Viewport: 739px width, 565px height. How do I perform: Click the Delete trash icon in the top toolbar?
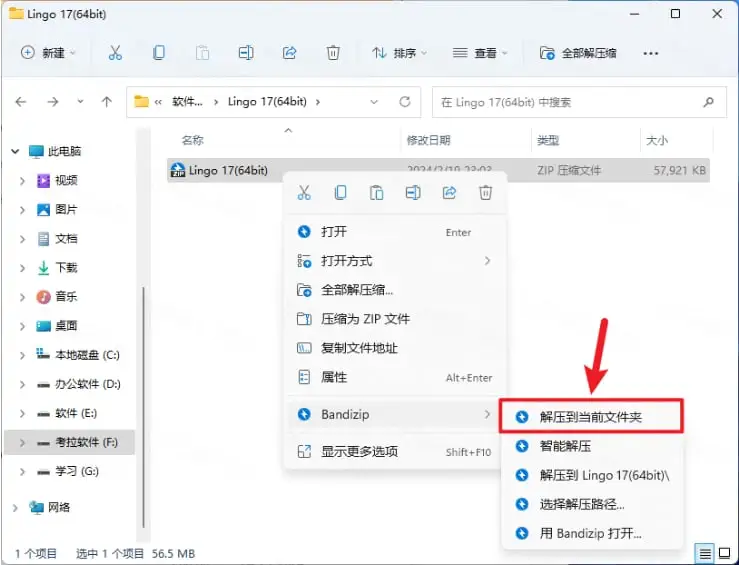pyautogui.click(x=333, y=53)
